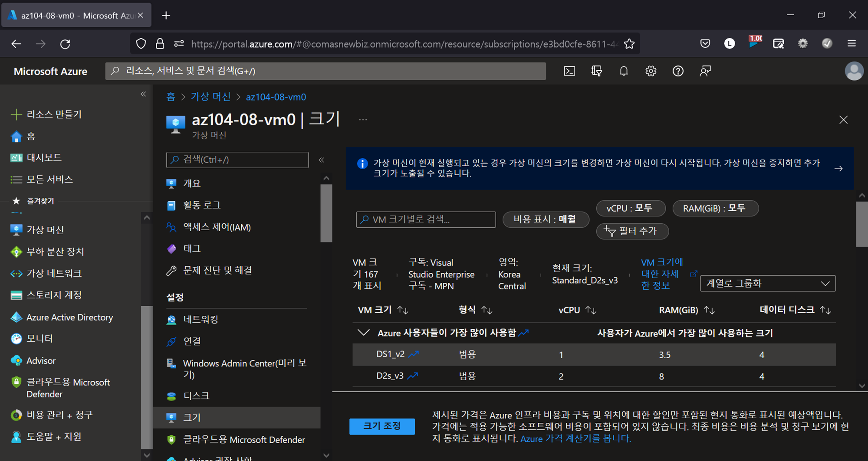Click 필터 추가 button
The width and height of the screenshot is (868, 461).
(x=632, y=231)
